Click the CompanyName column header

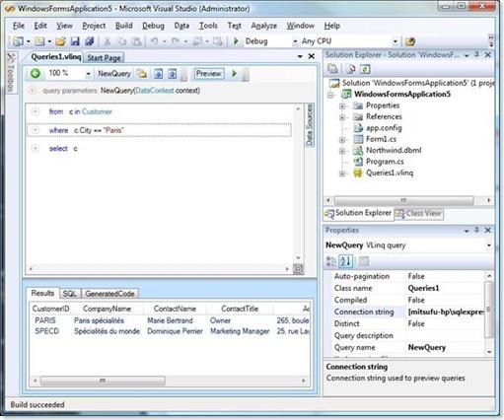pyautogui.click(x=107, y=309)
